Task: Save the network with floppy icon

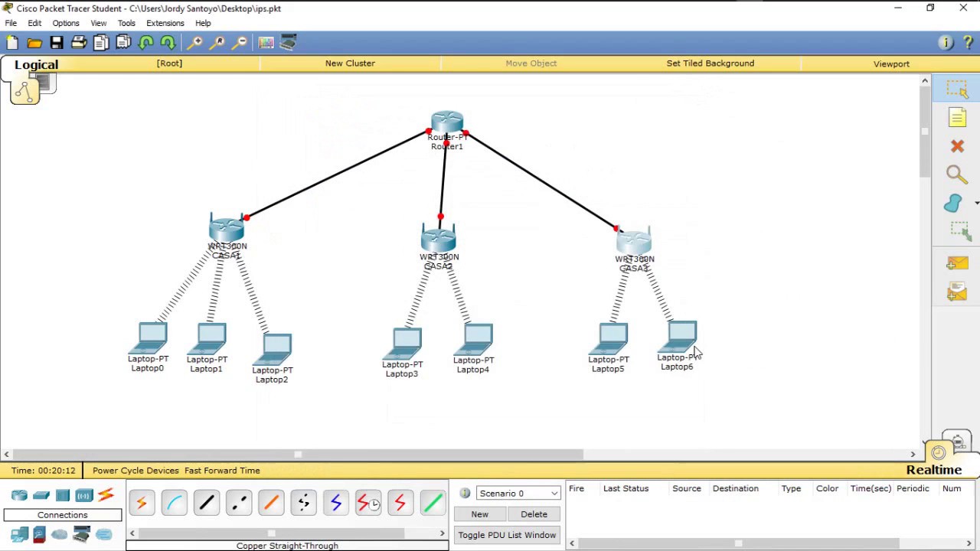Action: (57, 43)
